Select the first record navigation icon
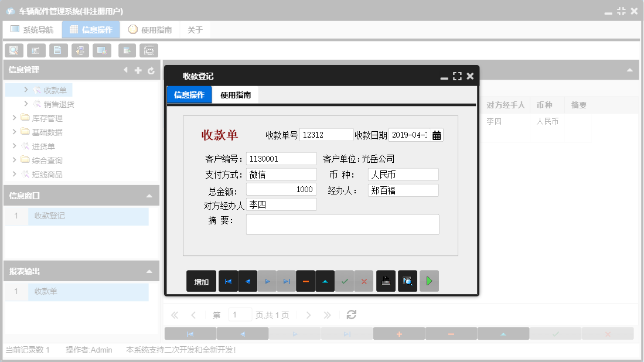The image size is (644, 362). 229,281
